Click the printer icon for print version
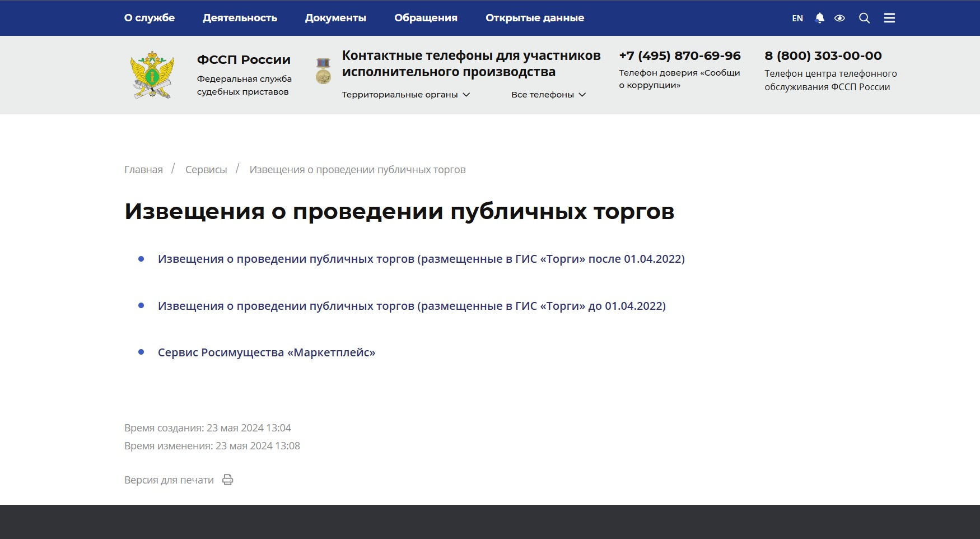This screenshot has height=539, width=980. [x=227, y=480]
